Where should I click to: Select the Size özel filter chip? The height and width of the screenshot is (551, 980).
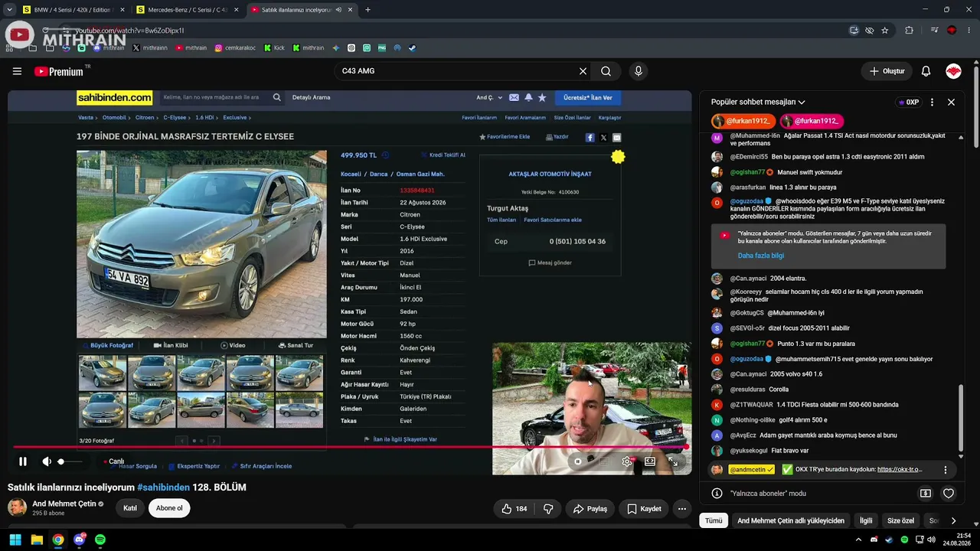click(x=901, y=520)
